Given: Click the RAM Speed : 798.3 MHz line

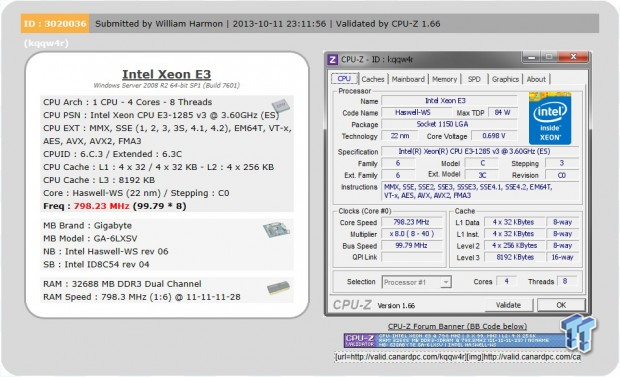Looking at the screenshot, I should pyautogui.click(x=142, y=297).
